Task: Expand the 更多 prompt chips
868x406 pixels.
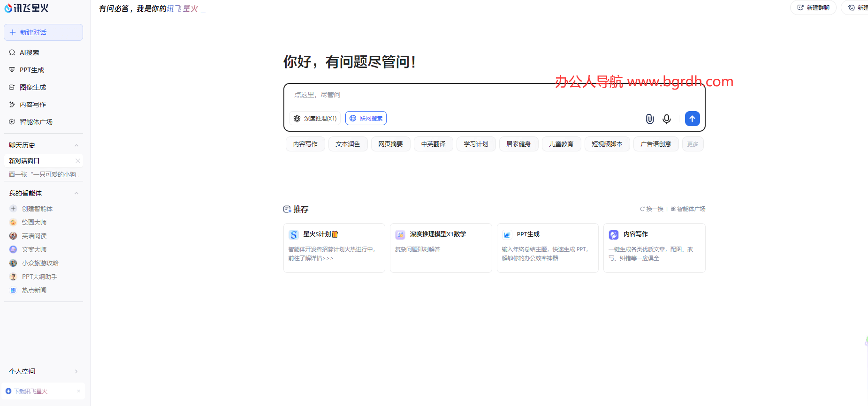Action: click(x=693, y=144)
